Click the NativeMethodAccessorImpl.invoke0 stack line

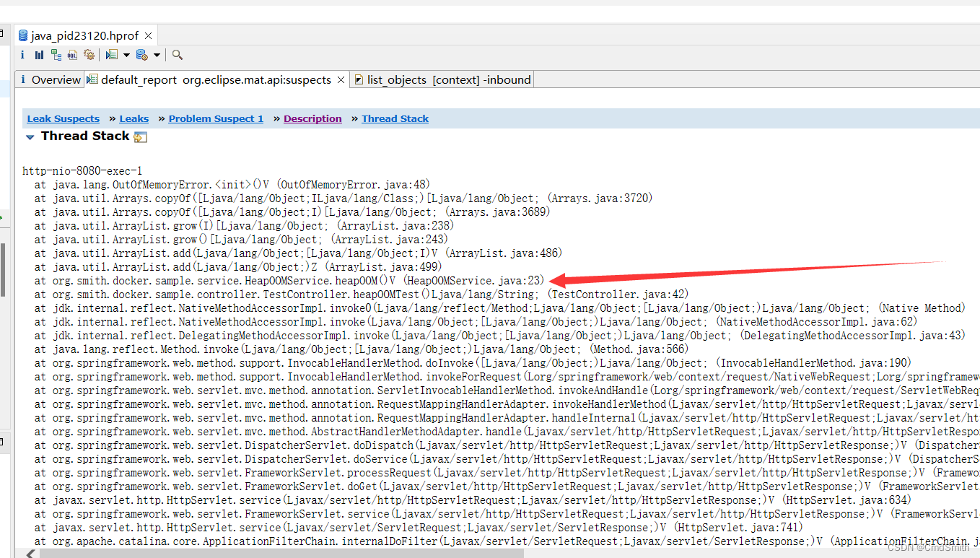point(499,308)
